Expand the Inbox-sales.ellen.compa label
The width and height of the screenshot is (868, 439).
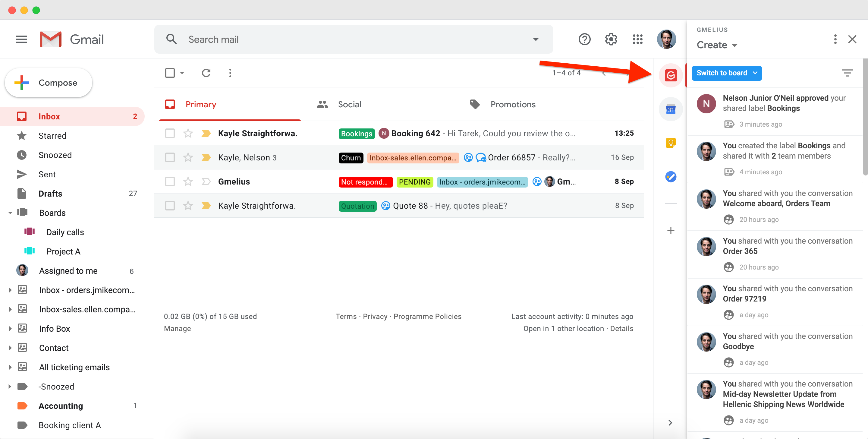pyautogui.click(x=10, y=309)
